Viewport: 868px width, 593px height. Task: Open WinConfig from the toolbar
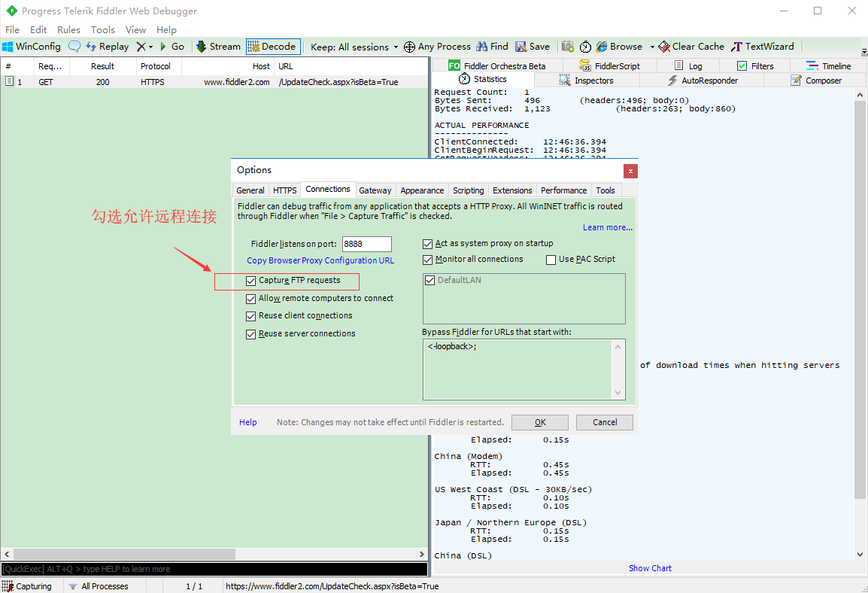[32, 47]
